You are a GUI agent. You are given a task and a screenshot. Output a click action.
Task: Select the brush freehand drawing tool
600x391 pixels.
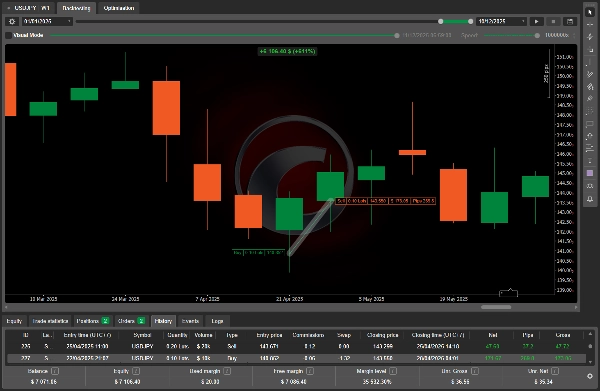tap(590, 99)
